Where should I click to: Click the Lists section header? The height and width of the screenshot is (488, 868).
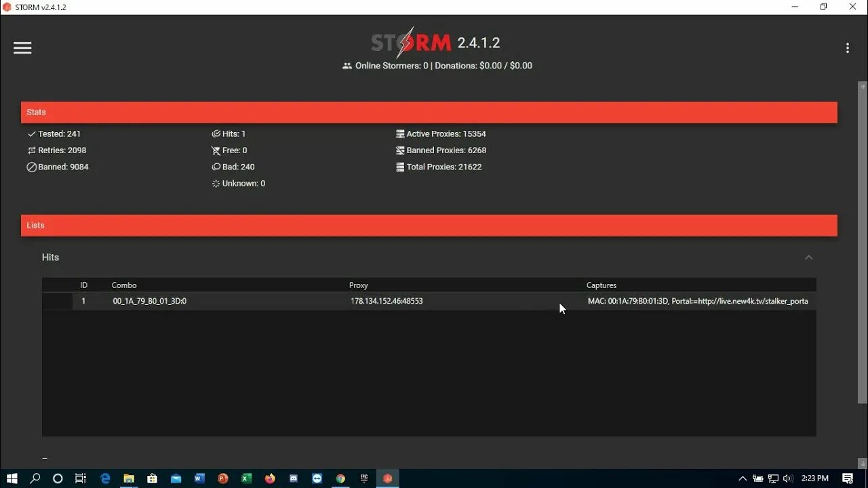pyautogui.click(x=429, y=226)
